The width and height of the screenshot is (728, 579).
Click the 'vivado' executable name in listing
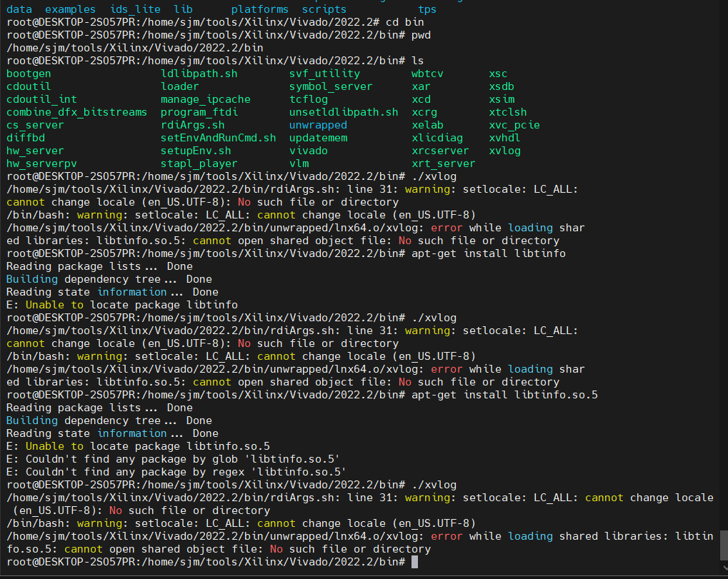click(309, 151)
